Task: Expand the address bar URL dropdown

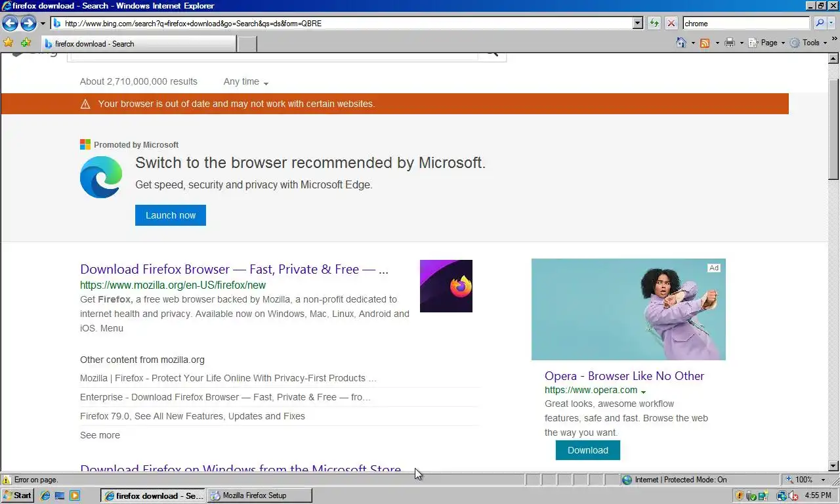Action: pos(637,23)
